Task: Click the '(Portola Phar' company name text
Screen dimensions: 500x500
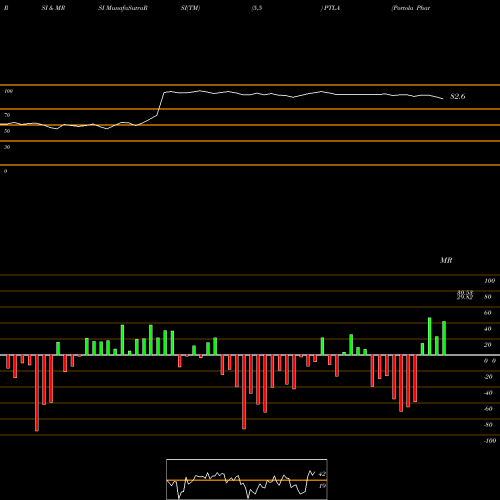Action: 411,8
